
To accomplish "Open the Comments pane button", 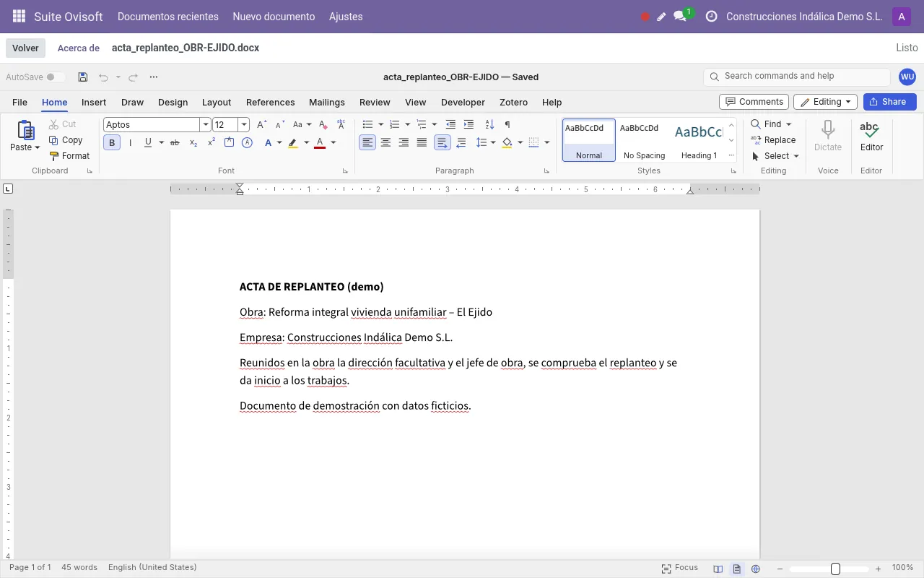I will pos(754,102).
